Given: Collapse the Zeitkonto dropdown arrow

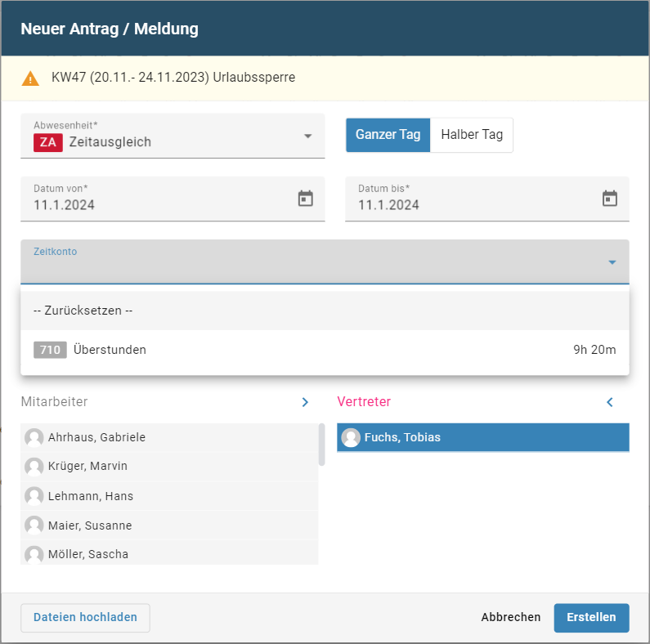Looking at the screenshot, I should [612, 262].
